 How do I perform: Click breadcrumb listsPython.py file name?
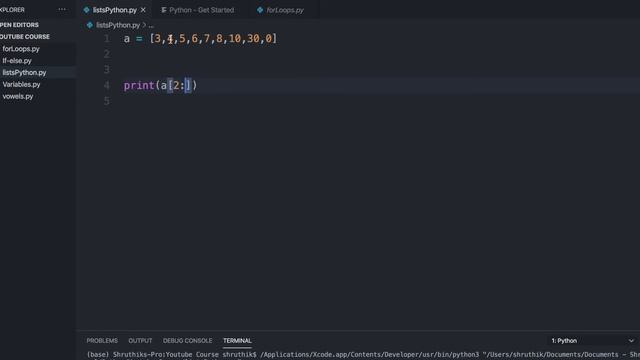118,25
